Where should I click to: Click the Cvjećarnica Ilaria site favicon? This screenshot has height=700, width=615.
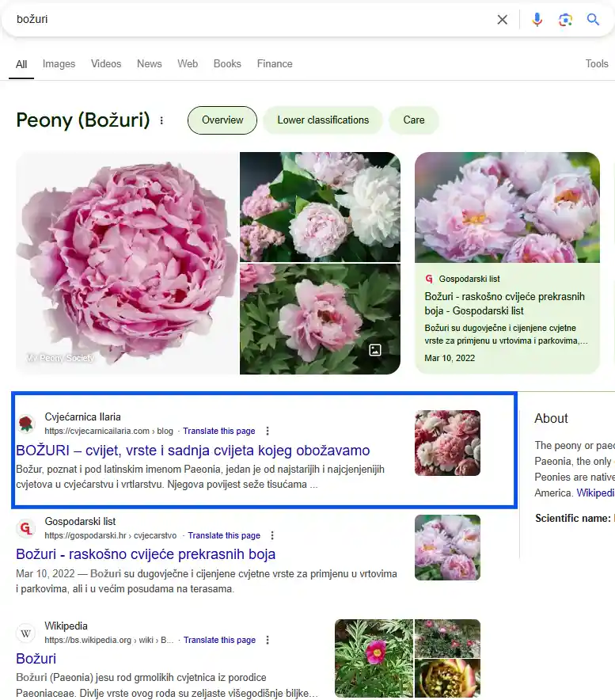26,424
